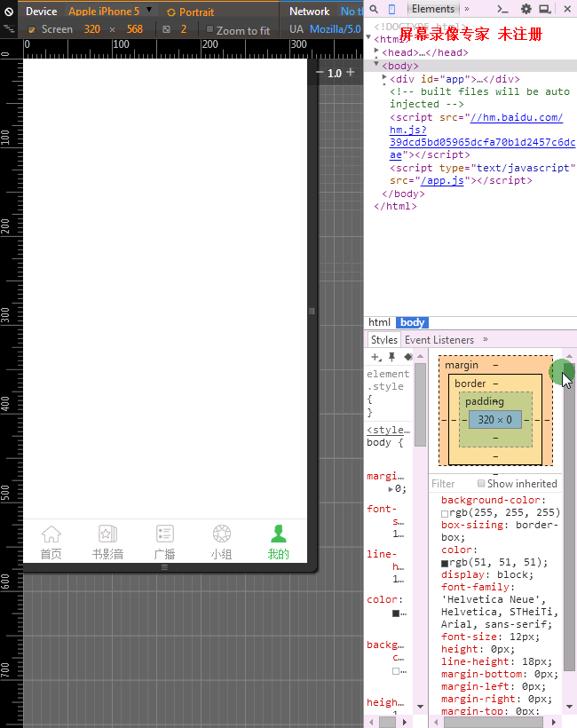
Task: Open the Elements tab
Action: pyautogui.click(x=432, y=9)
